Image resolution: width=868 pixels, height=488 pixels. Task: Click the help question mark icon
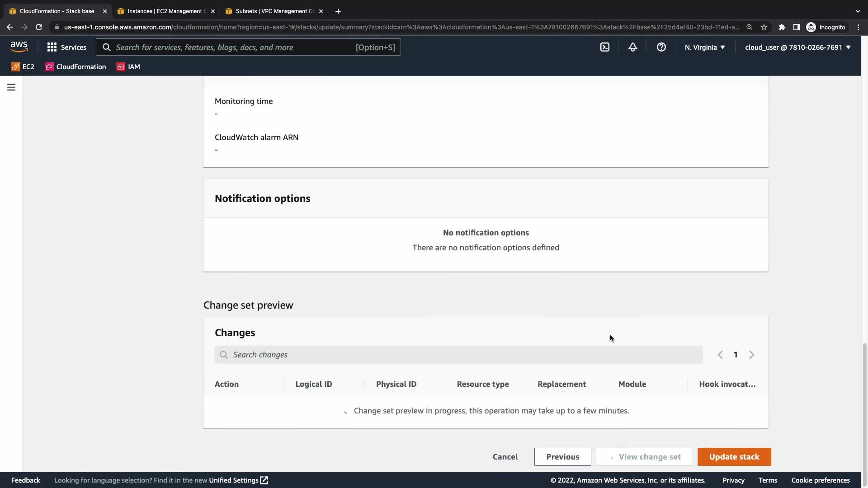point(661,47)
